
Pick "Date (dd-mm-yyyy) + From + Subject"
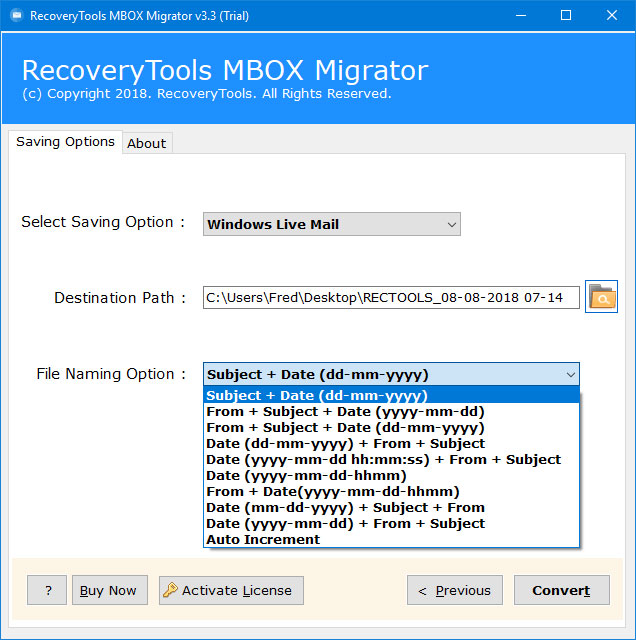pos(391,443)
